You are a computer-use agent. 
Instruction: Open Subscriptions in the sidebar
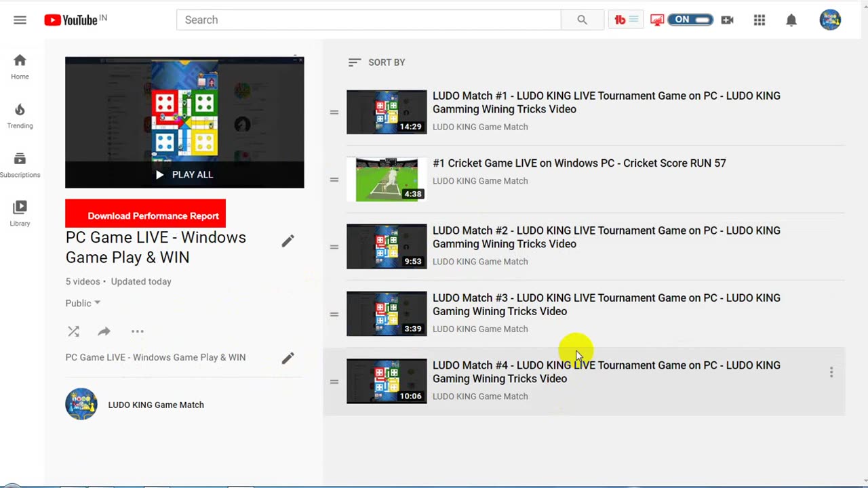[20, 165]
